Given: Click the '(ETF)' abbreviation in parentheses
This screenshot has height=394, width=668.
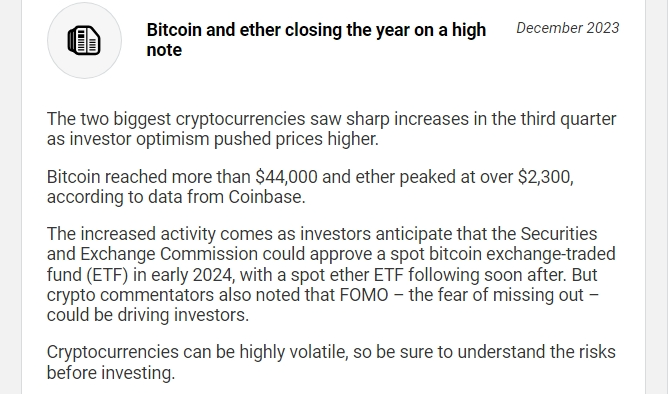Looking at the screenshot, I should coord(107,275).
